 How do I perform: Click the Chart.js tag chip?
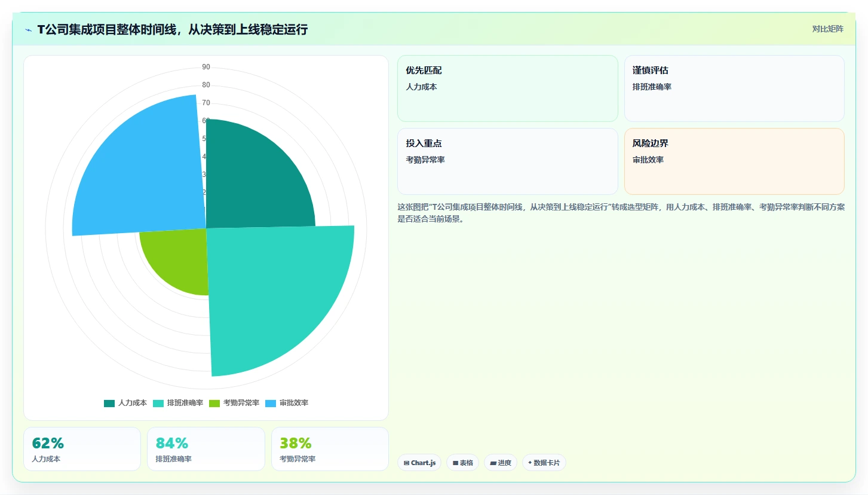[419, 463]
